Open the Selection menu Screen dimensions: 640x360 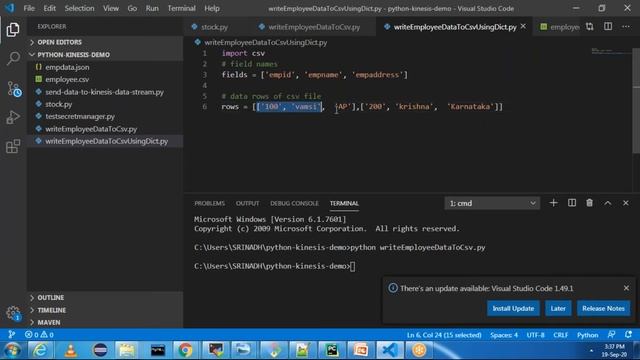tap(79, 8)
